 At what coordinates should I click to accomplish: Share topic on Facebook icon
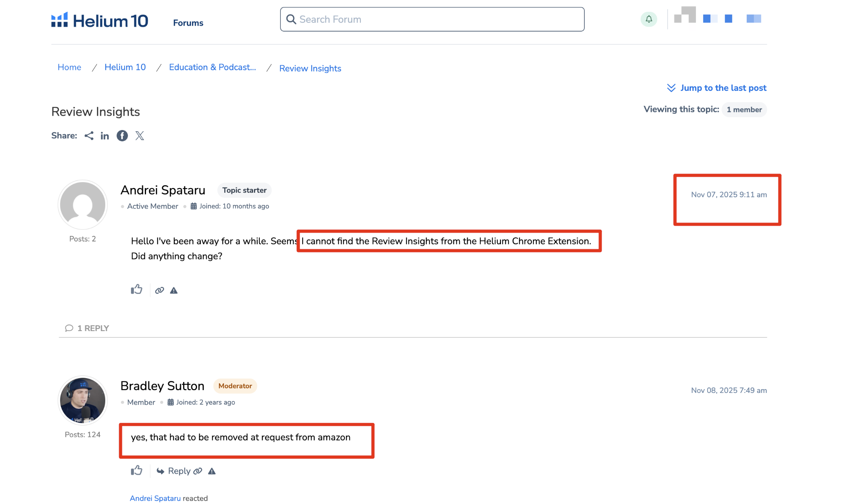[x=122, y=136]
